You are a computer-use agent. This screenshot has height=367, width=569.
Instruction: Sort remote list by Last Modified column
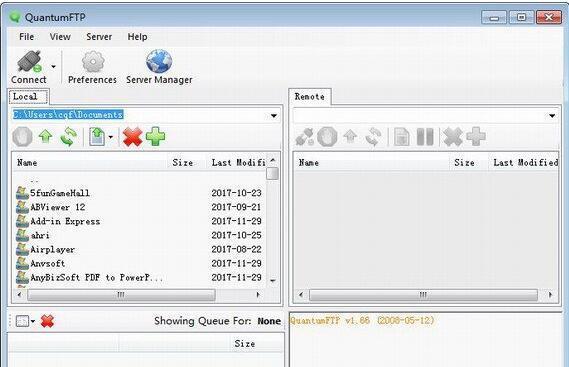[x=525, y=163]
